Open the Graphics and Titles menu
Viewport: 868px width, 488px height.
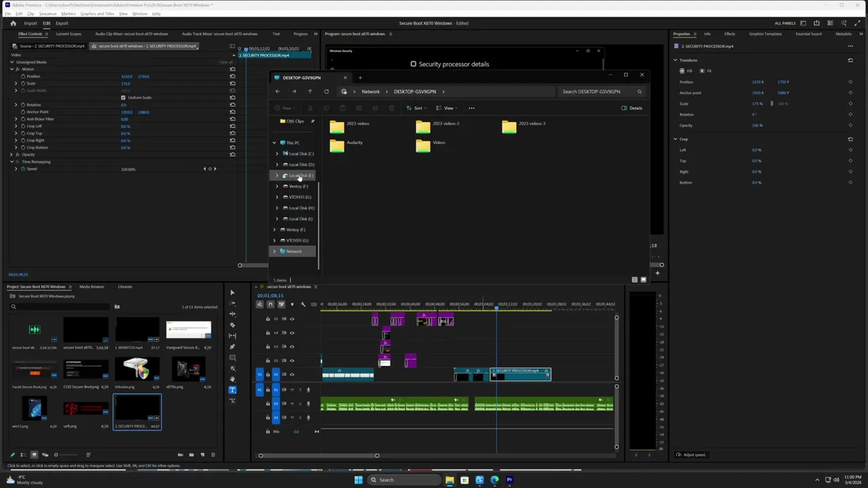click(x=97, y=14)
